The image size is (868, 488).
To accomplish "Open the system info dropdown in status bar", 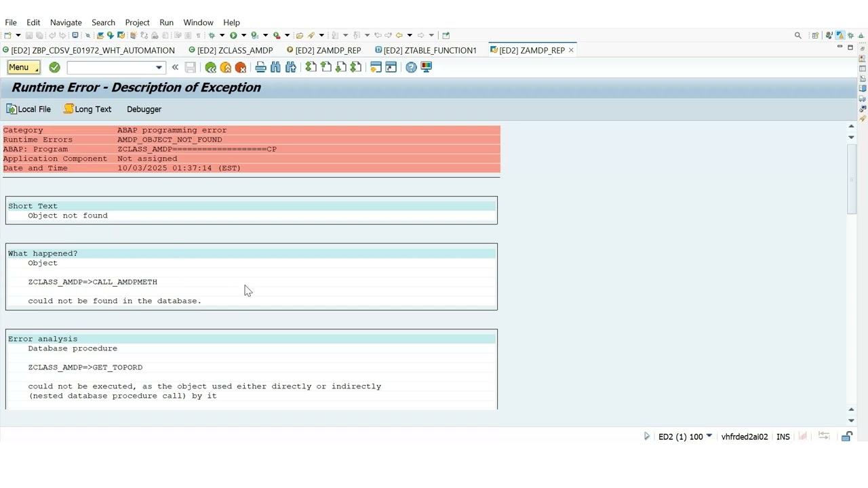I will [709, 436].
